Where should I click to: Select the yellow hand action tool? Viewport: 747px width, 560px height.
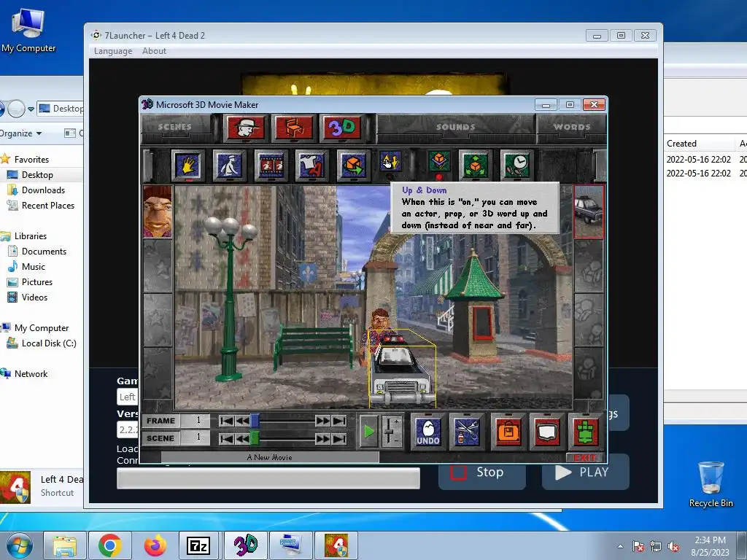(x=188, y=165)
